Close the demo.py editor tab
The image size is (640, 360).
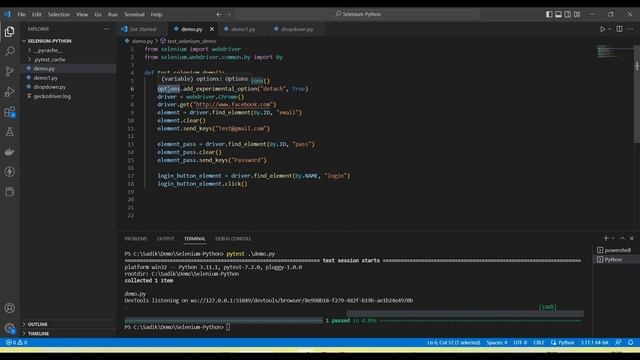tap(212, 29)
